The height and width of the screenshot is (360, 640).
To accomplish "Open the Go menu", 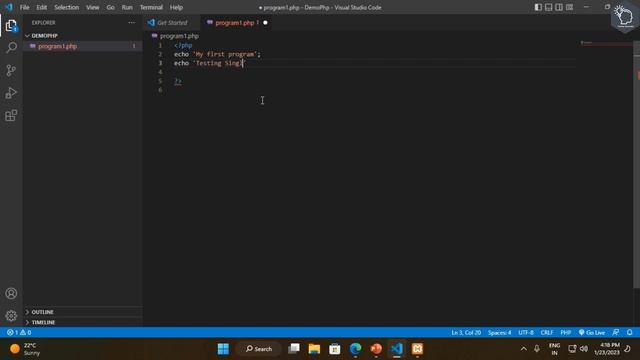I will coord(111,7).
